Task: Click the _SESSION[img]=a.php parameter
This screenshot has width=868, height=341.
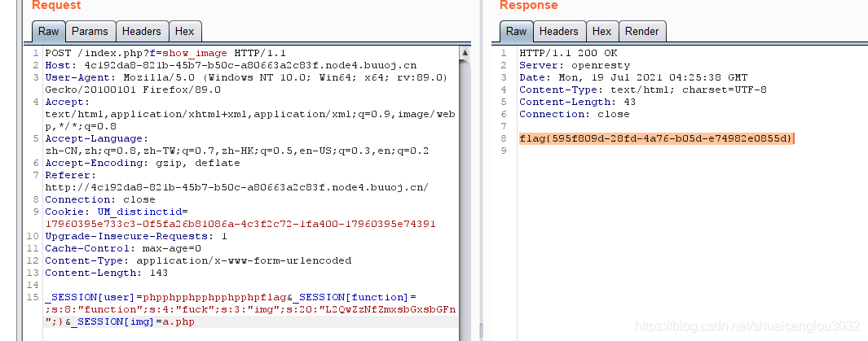Action: (x=132, y=321)
